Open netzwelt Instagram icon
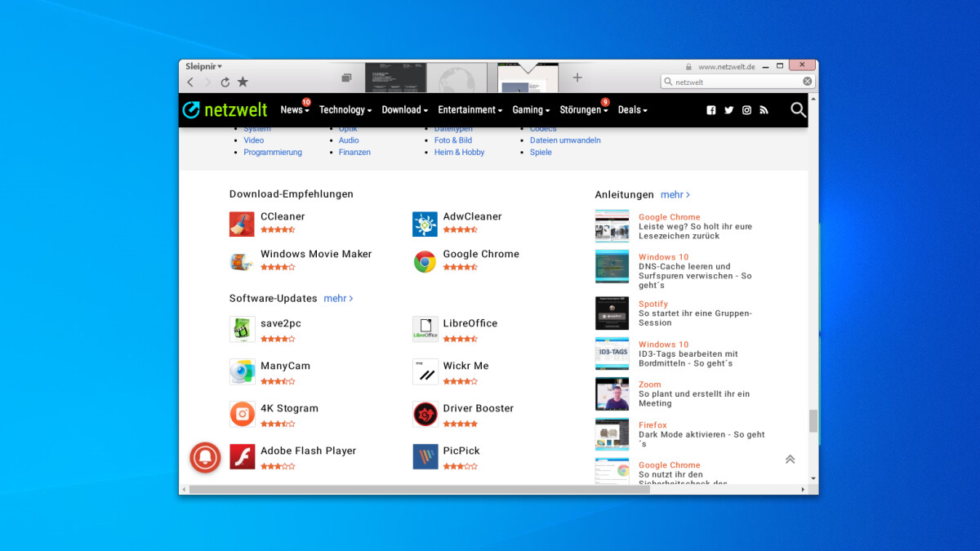The width and height of the screenshot is (980, 551). (x=746, y=110)
